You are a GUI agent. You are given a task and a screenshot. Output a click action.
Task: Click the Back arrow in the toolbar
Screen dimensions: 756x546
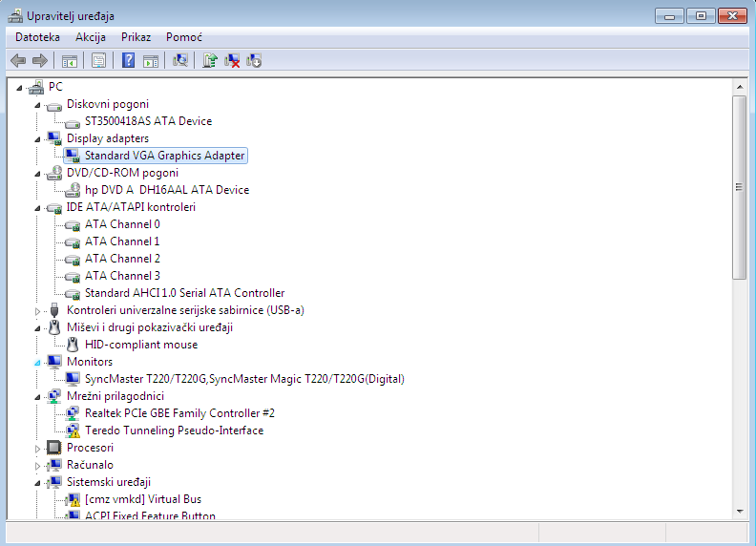[x=17, y=60]
